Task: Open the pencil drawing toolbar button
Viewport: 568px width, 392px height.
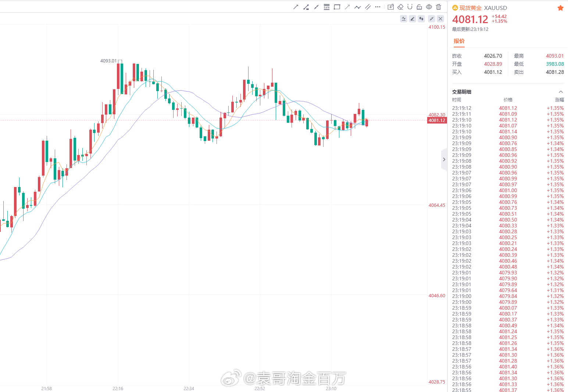Action: (412, 18)
